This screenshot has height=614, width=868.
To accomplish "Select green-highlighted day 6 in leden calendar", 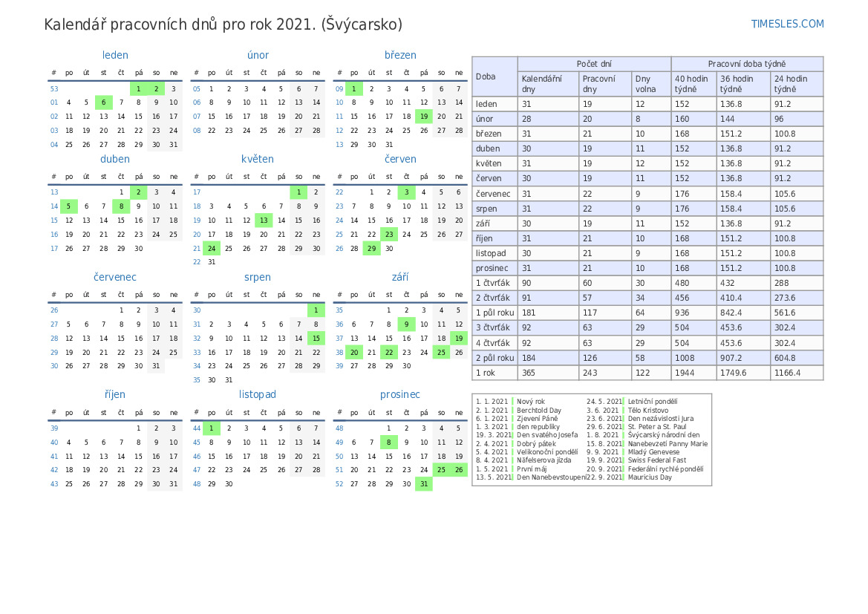I will tap(103, 102).
